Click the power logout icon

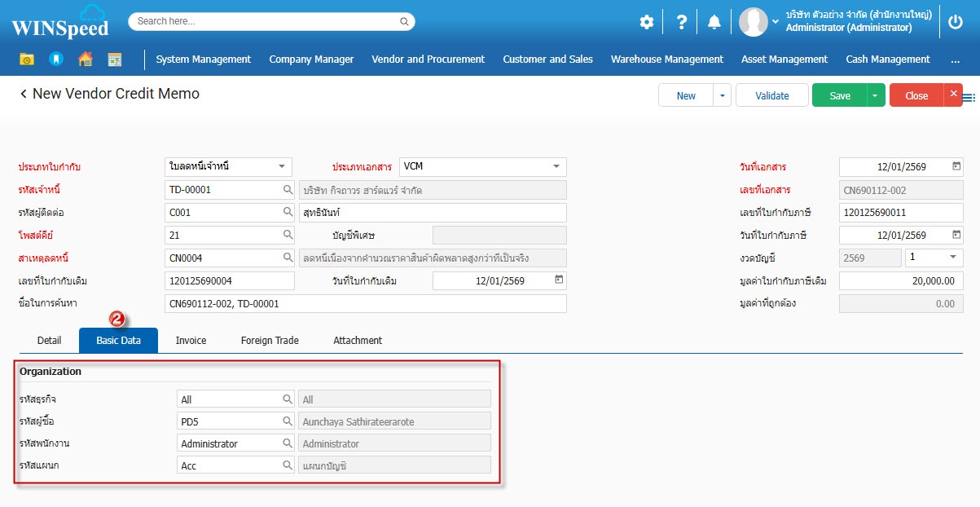point(956,22)
